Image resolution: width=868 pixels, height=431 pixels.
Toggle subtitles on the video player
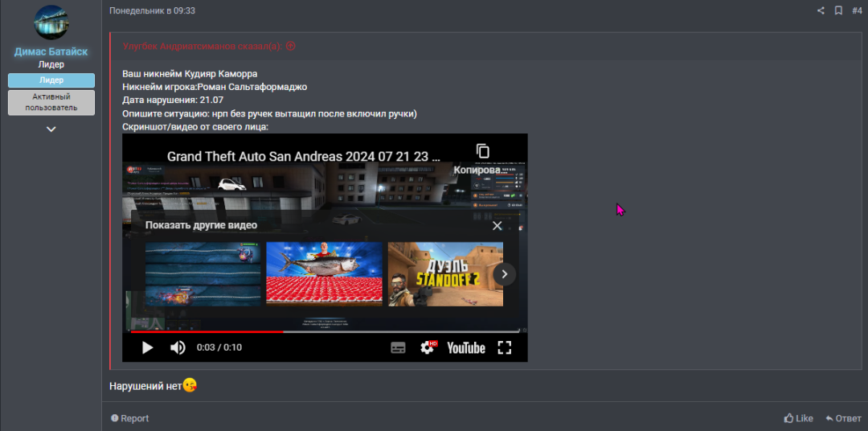click(398, 348)
